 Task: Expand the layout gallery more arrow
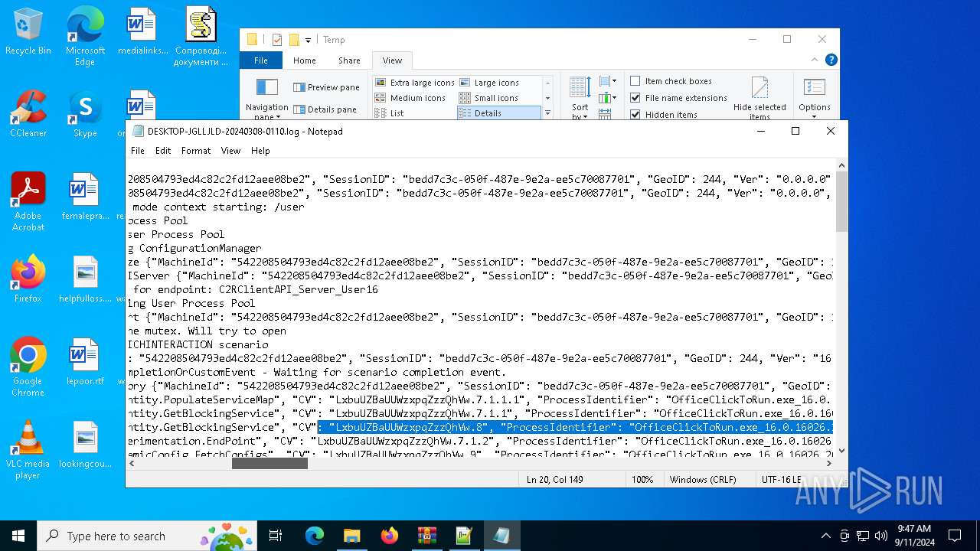[547, 113]
